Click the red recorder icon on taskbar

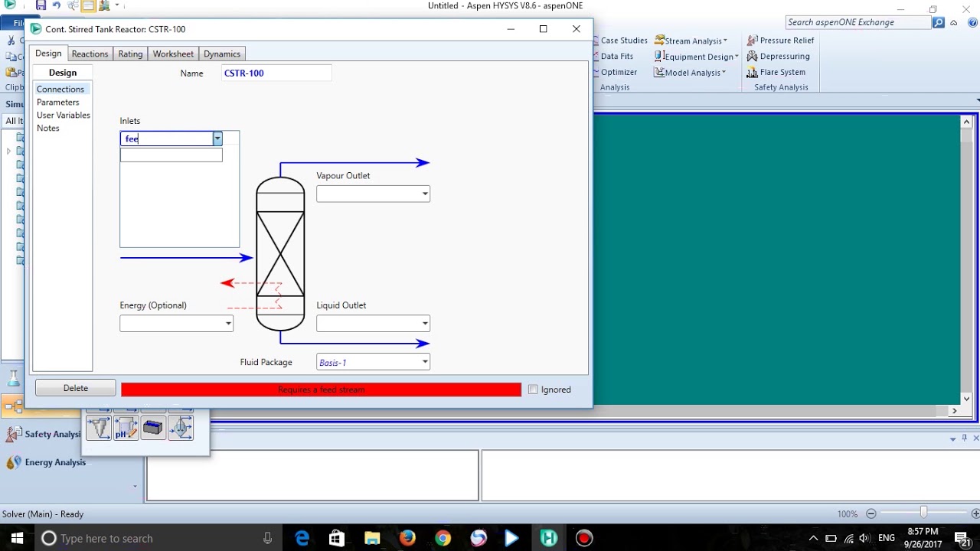pos(584,538)
